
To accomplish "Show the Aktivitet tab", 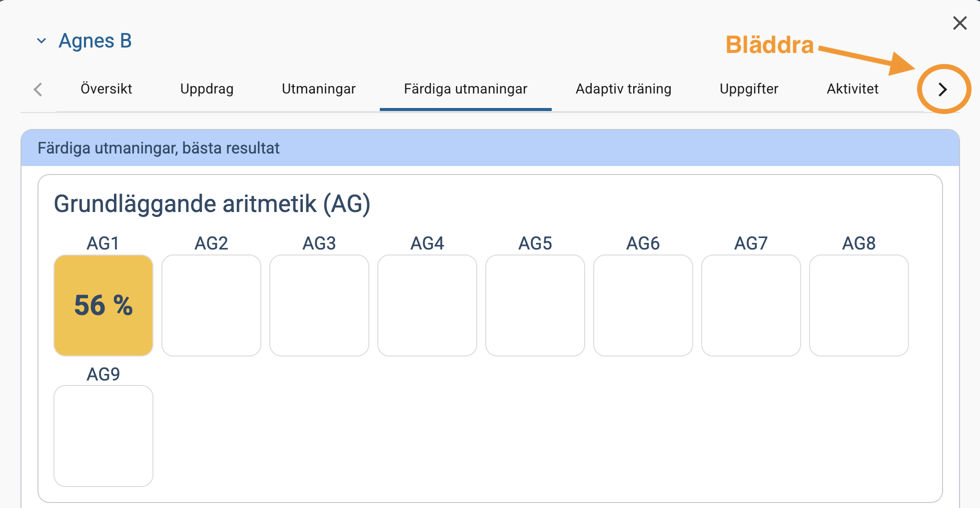I will [852, 89].
